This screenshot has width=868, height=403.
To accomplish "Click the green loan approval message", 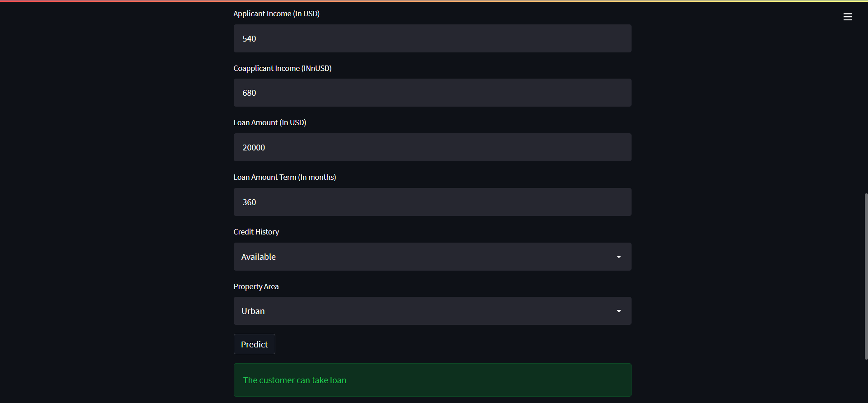I will pyautogui.click(x=432, y=380).
